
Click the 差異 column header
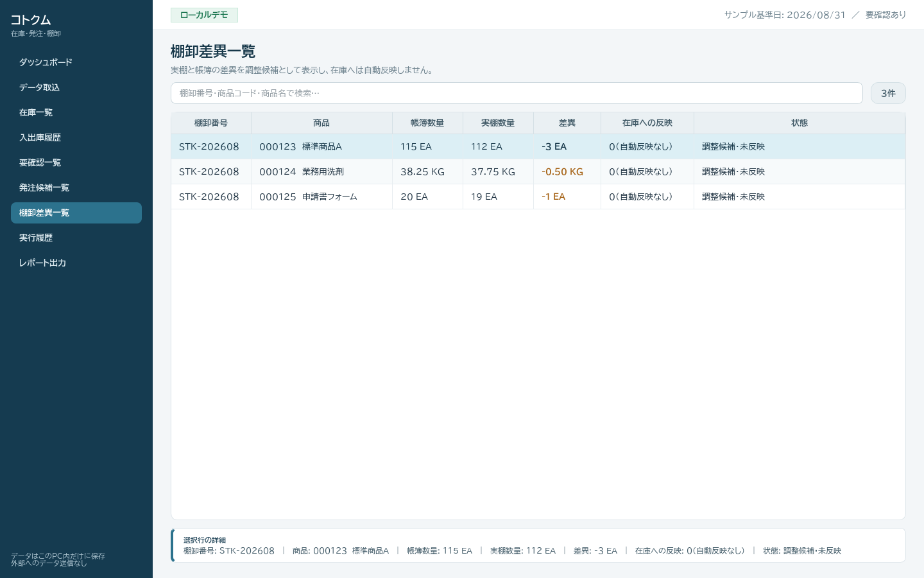tap(567, 123)
